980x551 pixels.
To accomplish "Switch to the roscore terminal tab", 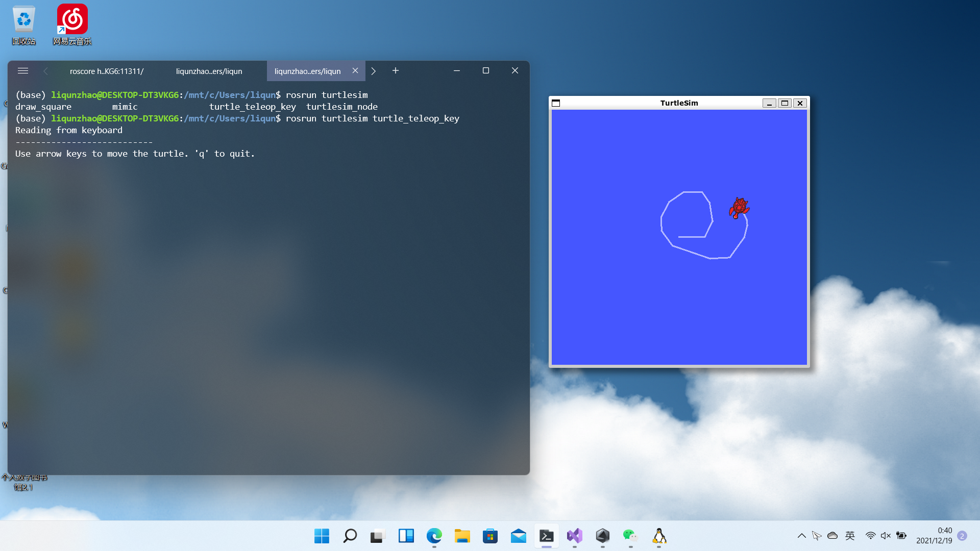I will [x=106, y=71].
